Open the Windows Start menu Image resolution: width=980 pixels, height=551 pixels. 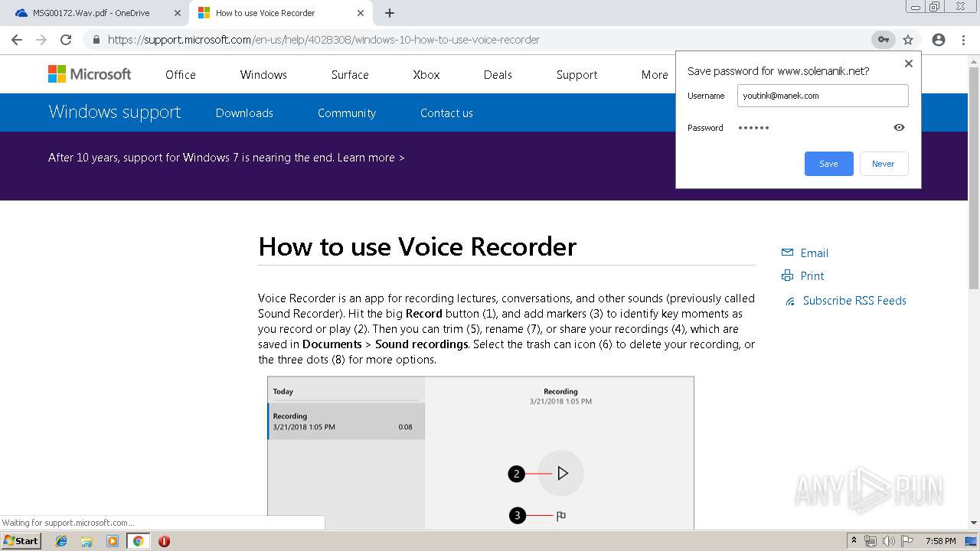click(x=21, y=541)
